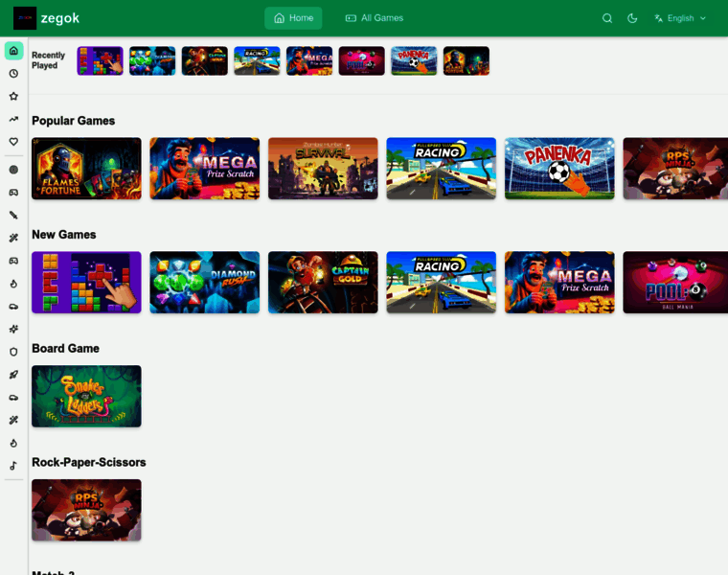Click the New Games heading
Viewport: 728px width, 575px height.
point(64,235)
